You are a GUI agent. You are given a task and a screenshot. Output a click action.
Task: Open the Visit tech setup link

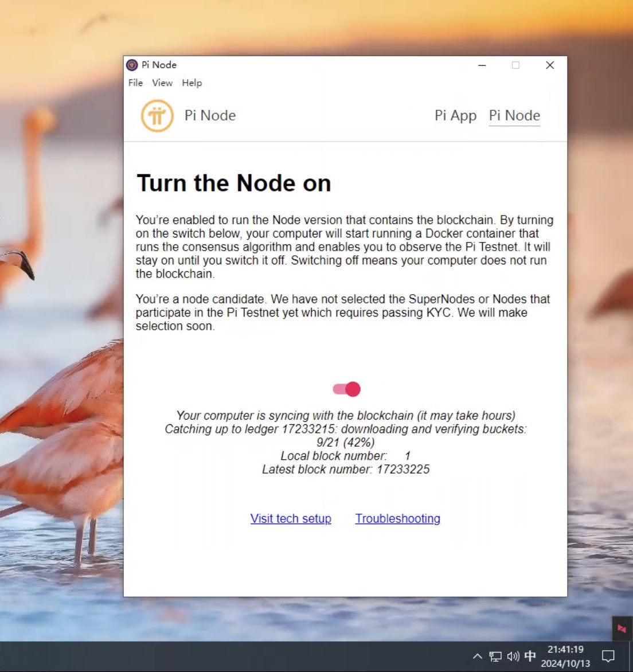point(291,518)
